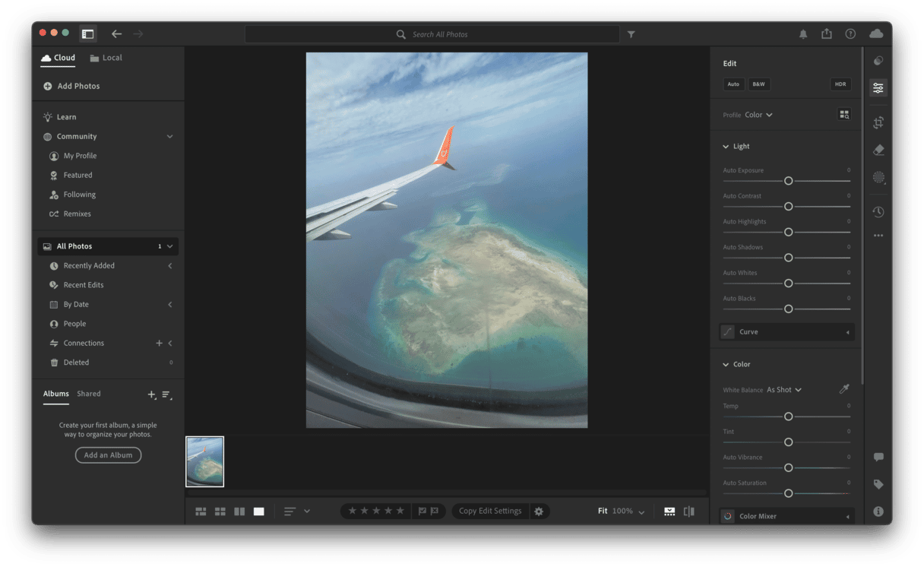924x567 pixels.
Task: Click the search filter funnel icon
Action: pyautogui.click(x=631, y=34)
